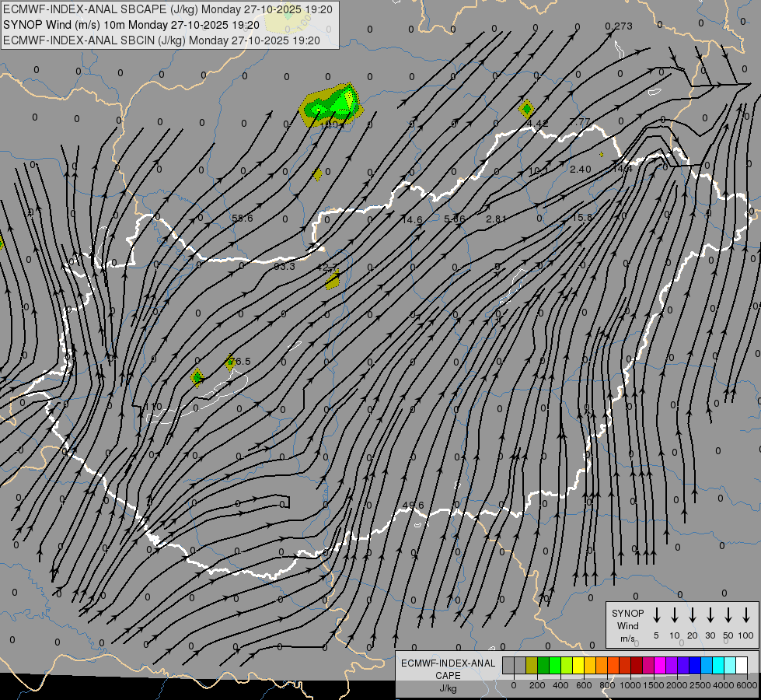Viewport: 761px width, 700px height.
Task: Click the 58.6 value on the map
Action: pos(243,218)
